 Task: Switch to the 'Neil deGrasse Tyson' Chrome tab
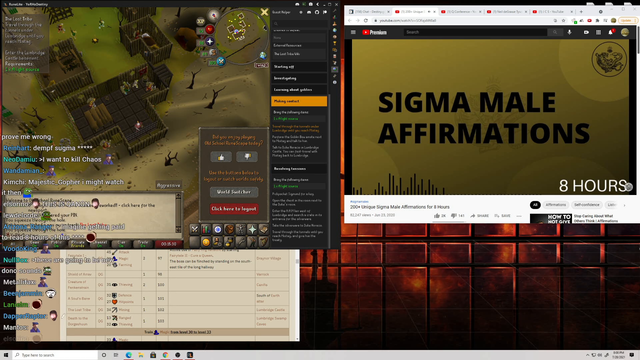[x=506, y=11]
